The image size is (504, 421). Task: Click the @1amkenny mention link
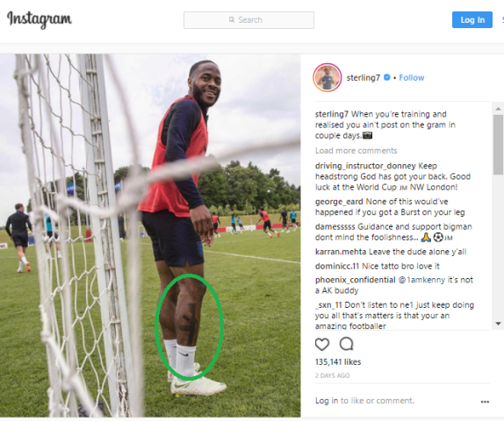[421, 280]
